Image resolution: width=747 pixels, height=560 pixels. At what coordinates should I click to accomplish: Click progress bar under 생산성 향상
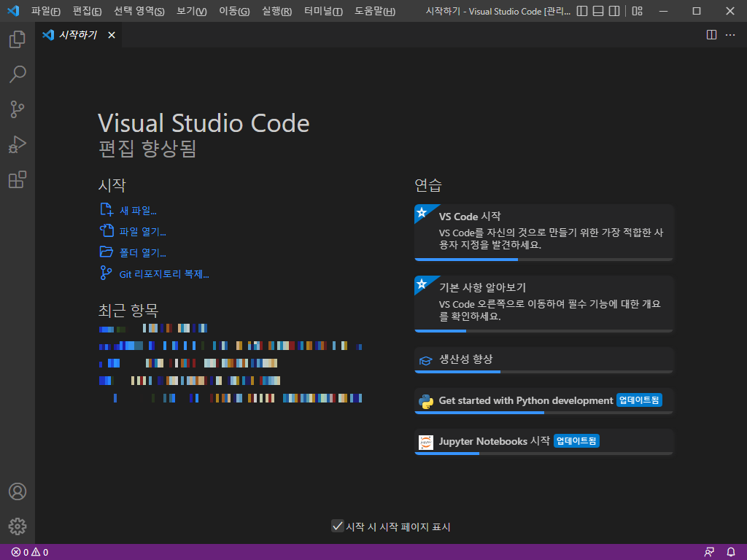click(x=543, y=372)
